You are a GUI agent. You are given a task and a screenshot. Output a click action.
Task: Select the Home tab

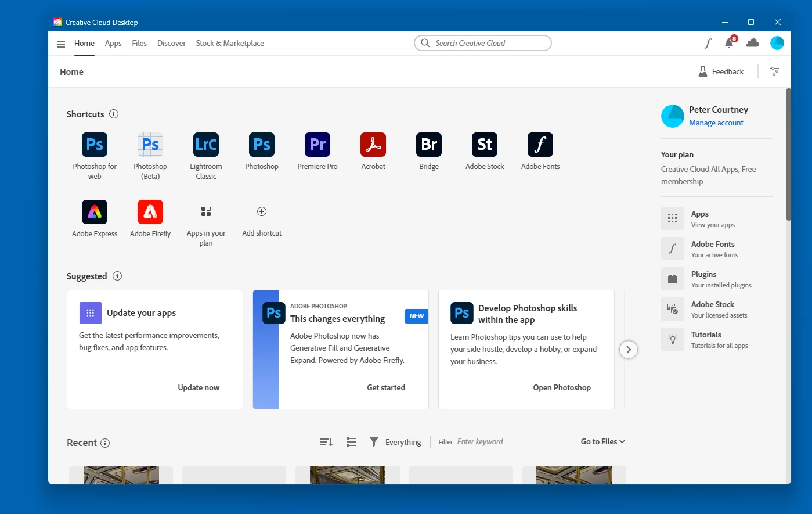84,44
